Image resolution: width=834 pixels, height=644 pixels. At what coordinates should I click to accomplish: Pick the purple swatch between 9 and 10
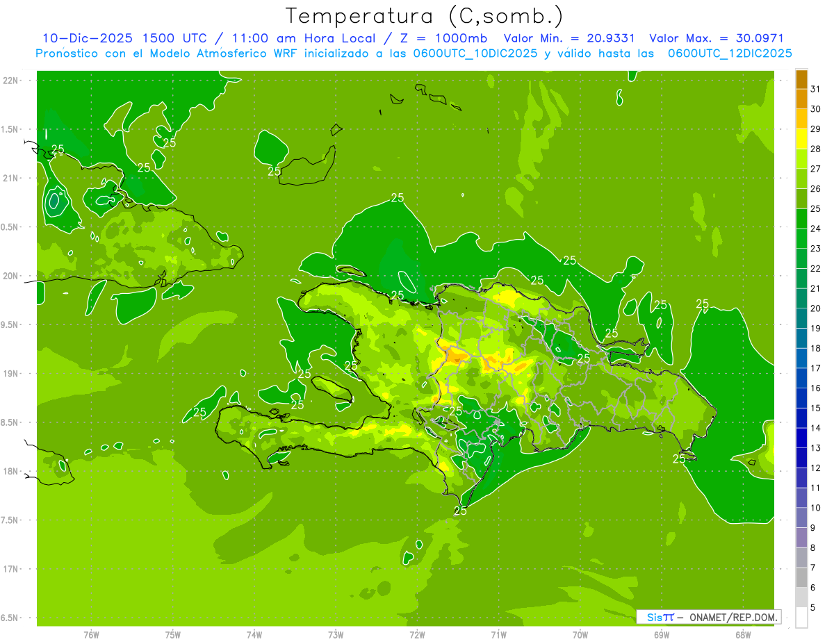(801, 518)
